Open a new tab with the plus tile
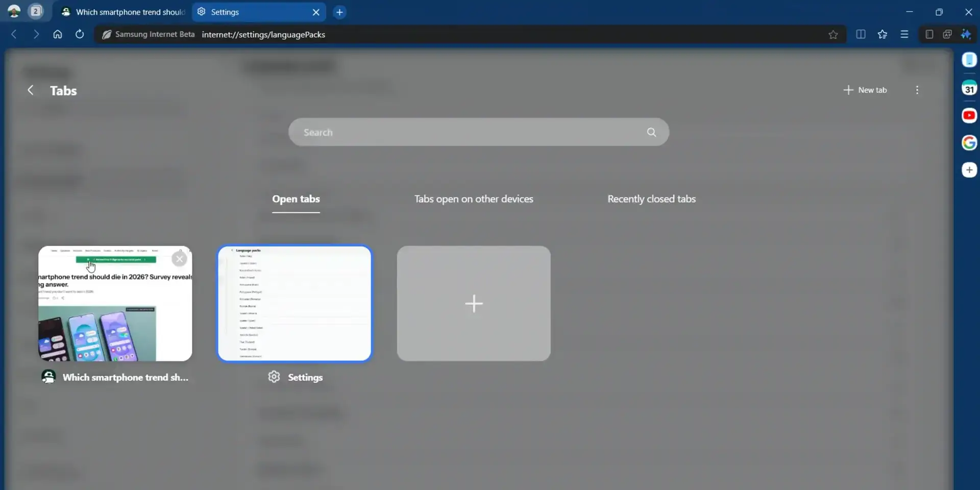This screenshot has height=490, width=980. (474, 303)
